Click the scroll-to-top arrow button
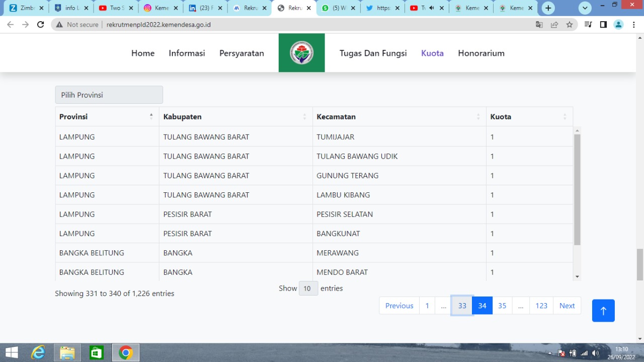Screen dimensions: 644x362 point(603,311)
